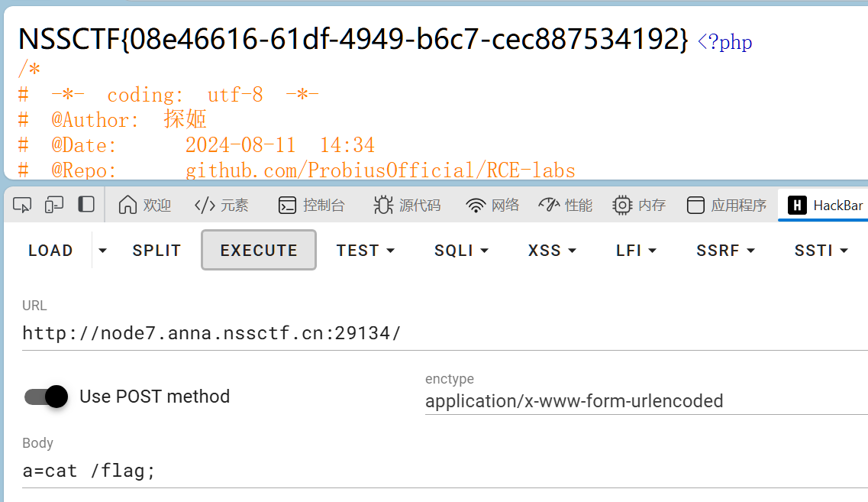Open the Memory (内存) panel
This screenshot has width=868, height=502.
click(639, 205)
